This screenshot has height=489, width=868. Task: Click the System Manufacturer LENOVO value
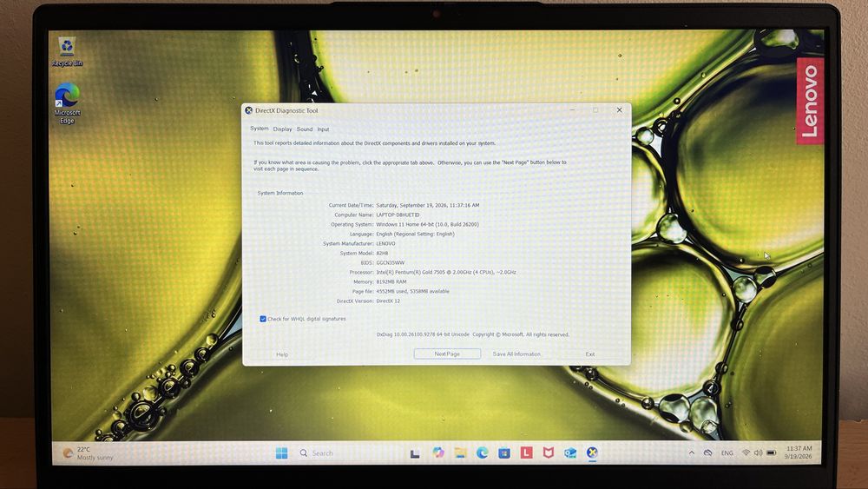point(386,244)
